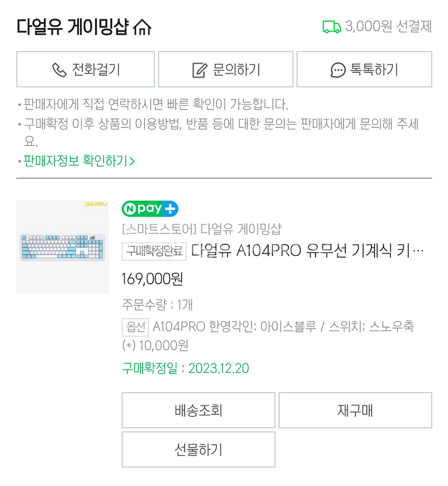This screenshot has width=448, height=486.
Task: Open delivery tracking with 배송조회
Action: click(198, 410)
